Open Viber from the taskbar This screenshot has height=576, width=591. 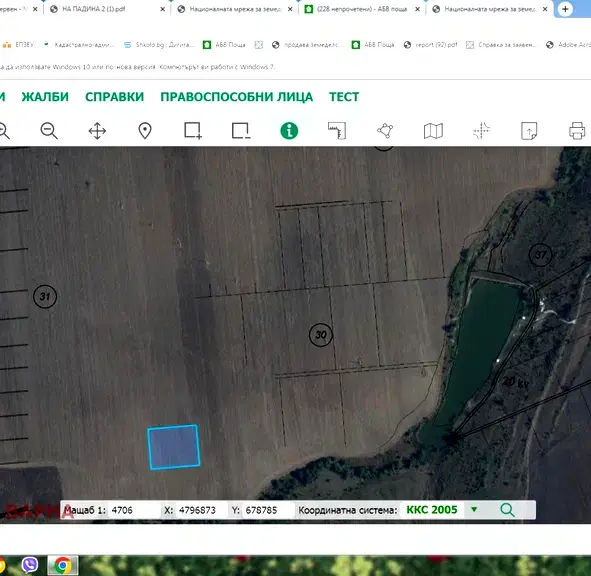point(30,565)
